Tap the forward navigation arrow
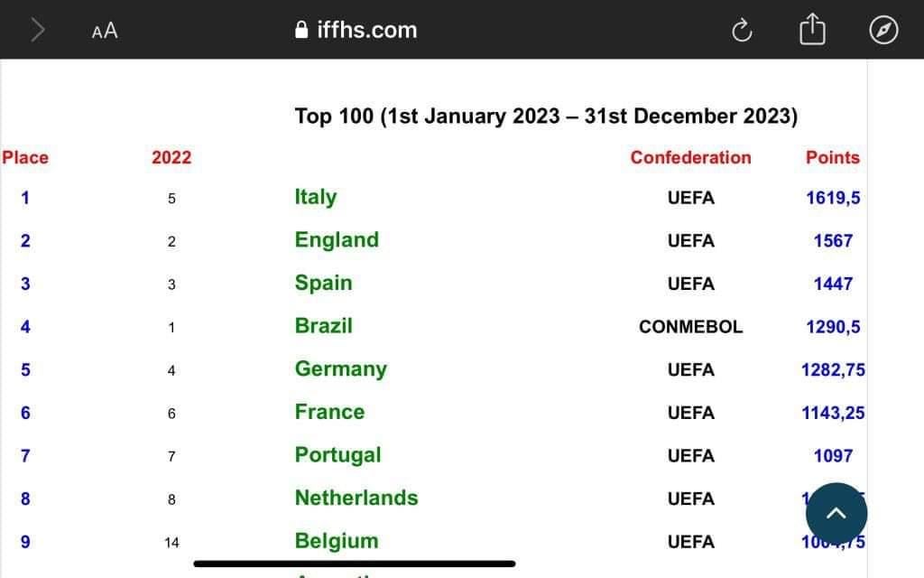 pos(38,30)
